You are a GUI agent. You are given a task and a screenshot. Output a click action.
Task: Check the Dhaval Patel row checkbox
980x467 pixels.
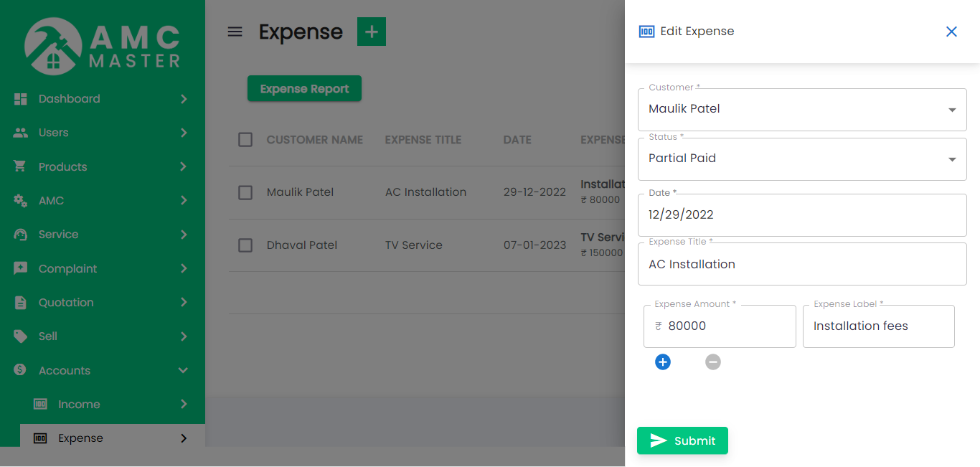[x=245, y=245]
